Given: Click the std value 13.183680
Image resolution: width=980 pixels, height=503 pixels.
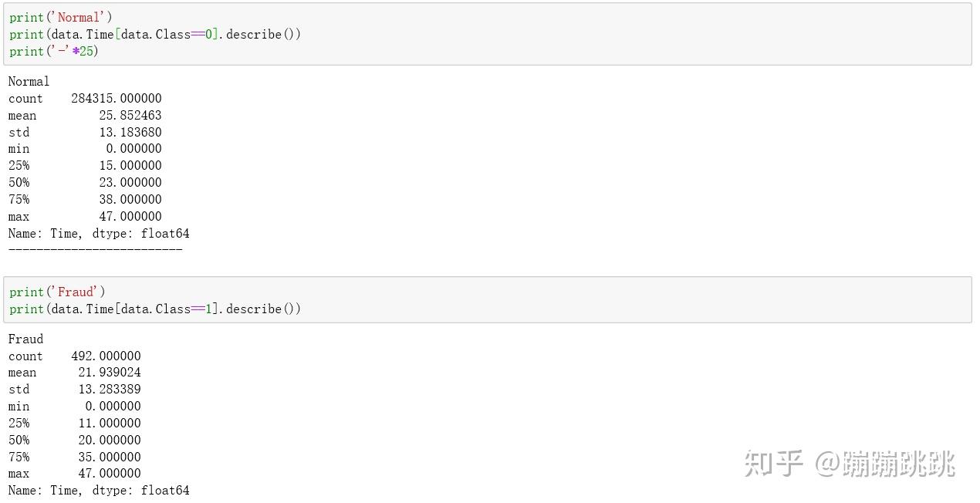Looking at the screenshot, I should [x=130, y=132].
